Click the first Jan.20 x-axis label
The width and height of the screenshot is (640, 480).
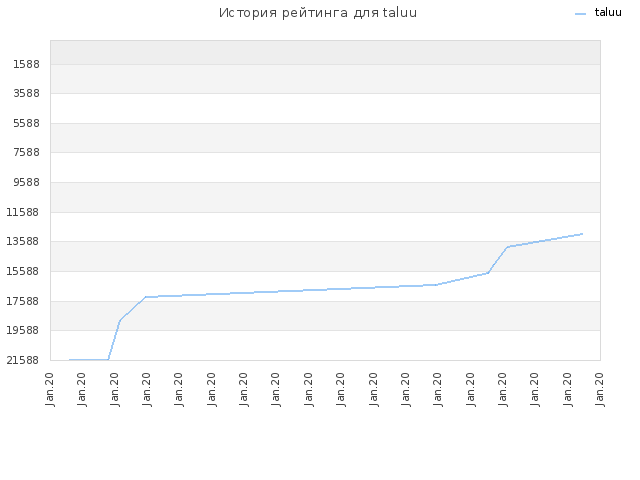point(50,389)
